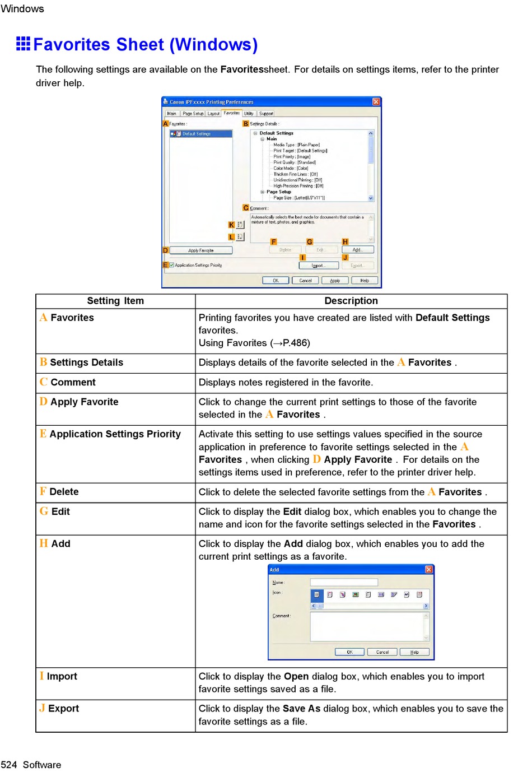The width and height of the screenshot is (532, 772).
Task: Choose the tilted blue page icon in the Add dialog
Action: click(394, 595)
